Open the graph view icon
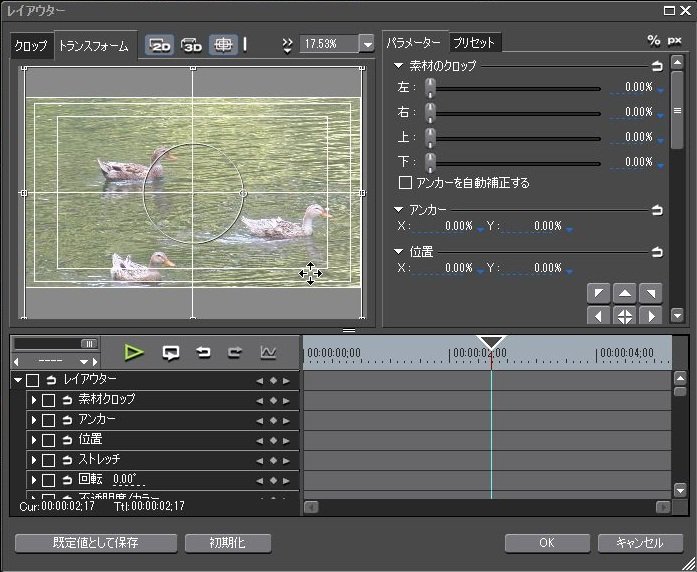Viewport: 697px width, 572px height. pyautogui.click(x=268, y=352)
